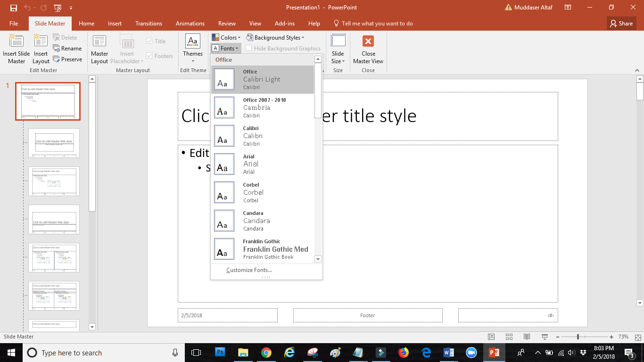Click the Save icon in the title bar
Image resolution: width=644 pixels, height=362 pixels.
click(14, 8)
